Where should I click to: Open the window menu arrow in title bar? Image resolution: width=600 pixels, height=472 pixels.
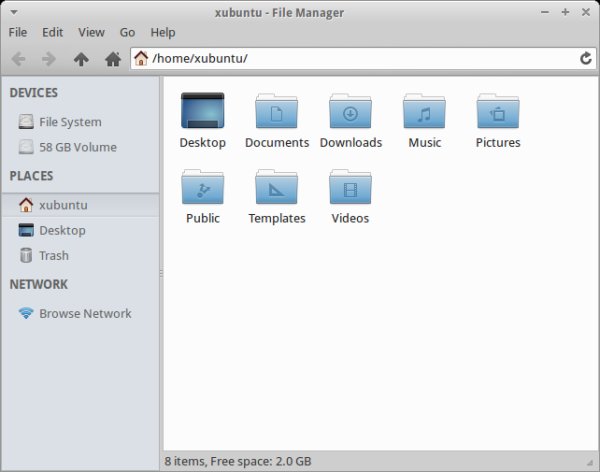coord(14,13)
